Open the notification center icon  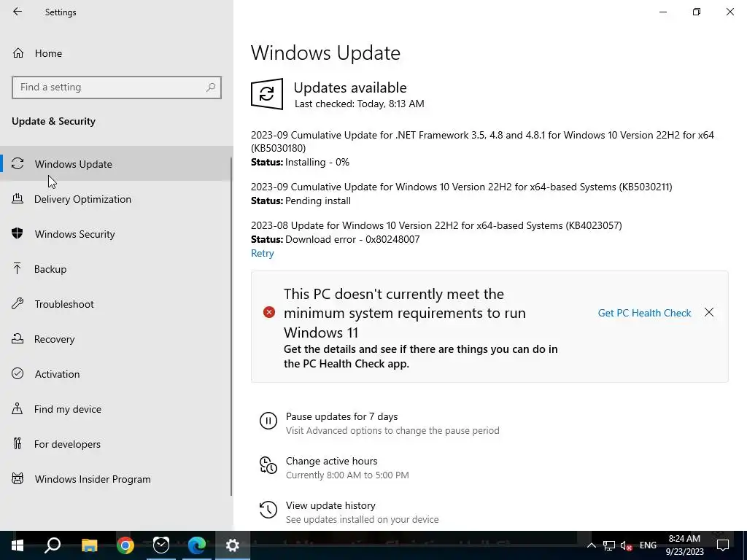click(723, 545)
